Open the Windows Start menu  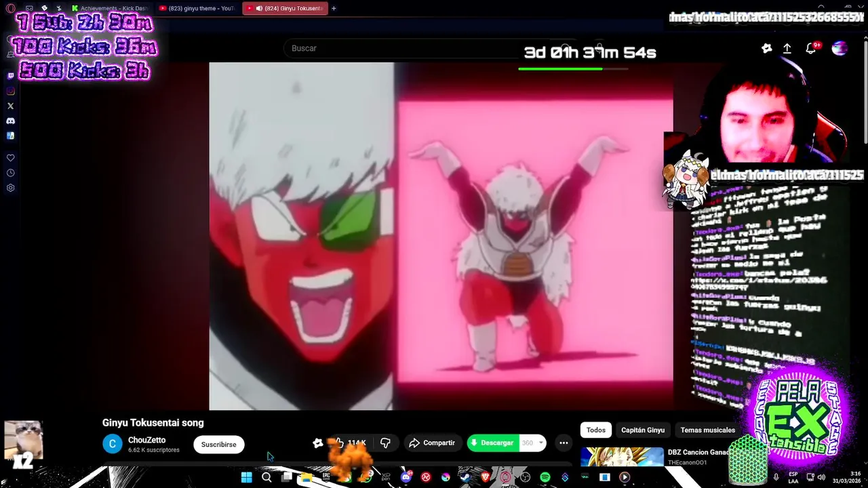click(x=247, y=477)
